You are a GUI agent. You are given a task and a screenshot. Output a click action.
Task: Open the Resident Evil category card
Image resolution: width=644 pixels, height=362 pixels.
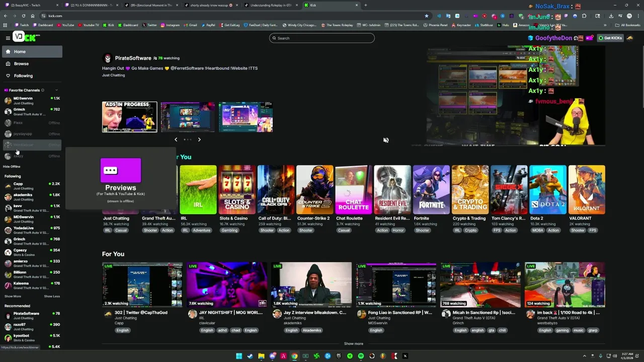pyautogui.click(x=392, y=190)
